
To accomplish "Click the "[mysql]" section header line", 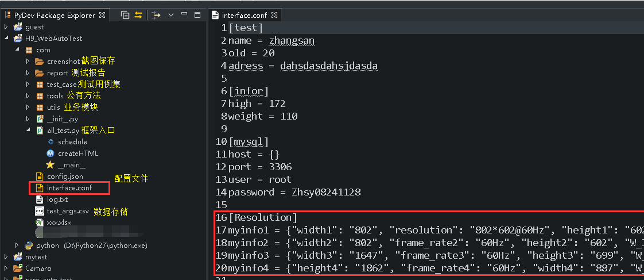I will (249, 142).
